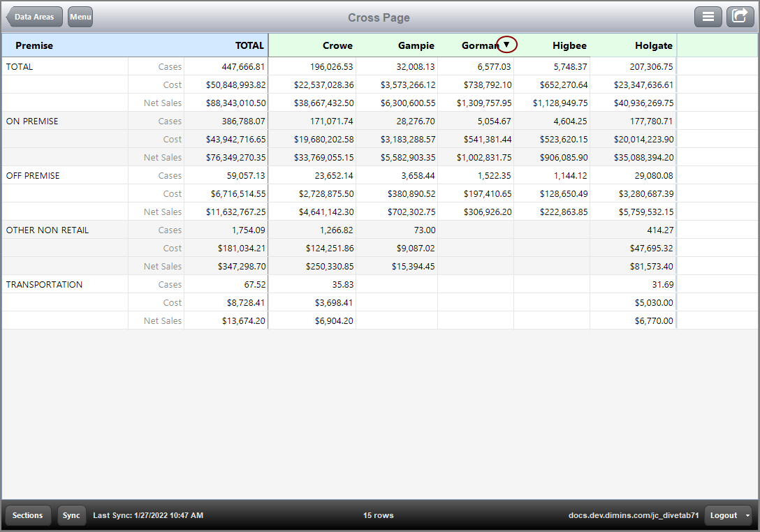Click the back chevron beside Data Areas

coord(8,17)
